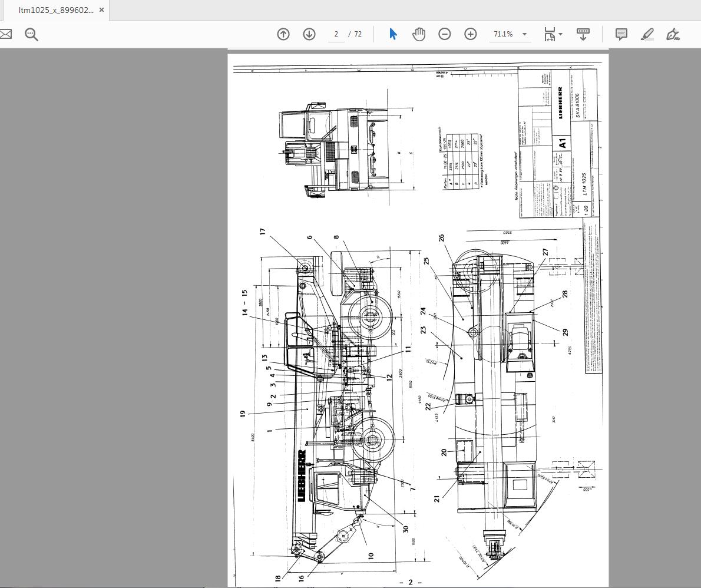The height and width of the screenshot is (588, 701).
Task: Click the scrolling mode toolbar icon
Action: click(x=583, y=34)
